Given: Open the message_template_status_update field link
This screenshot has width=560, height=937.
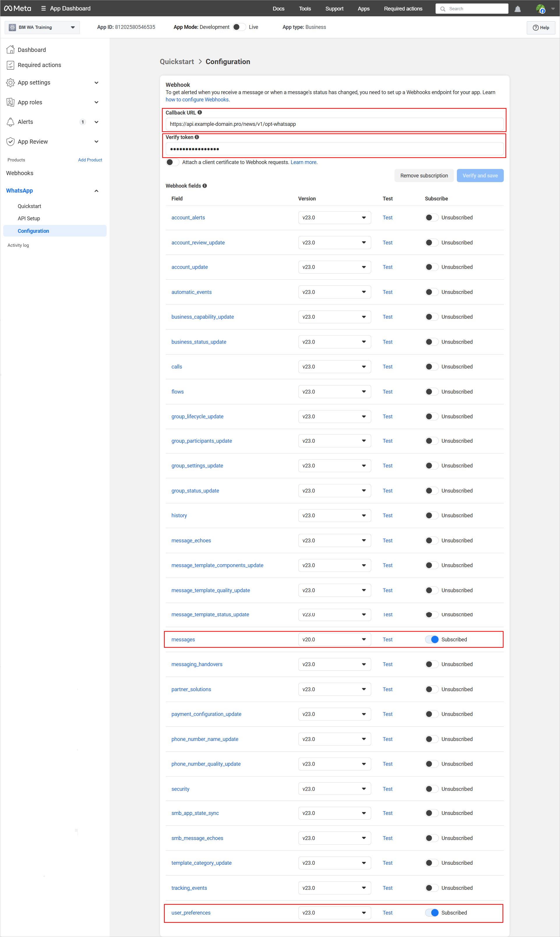Looking at the screenshot, I should coord(210,614).
